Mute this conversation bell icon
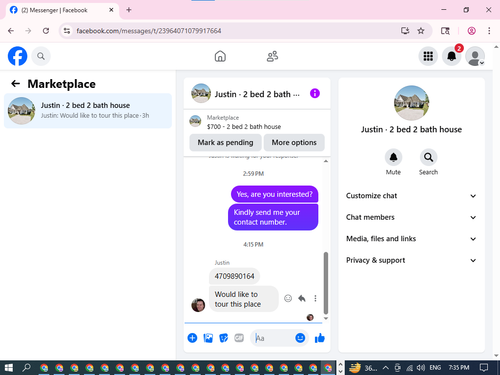This screenshot has height=375, width=500. tap(393, 157)
